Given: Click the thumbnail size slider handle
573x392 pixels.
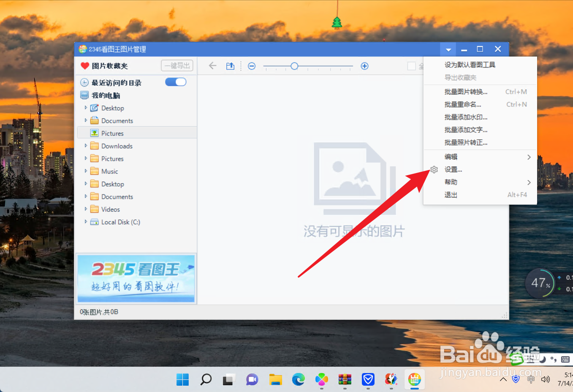Looking at the screenshot, I should [x=294, y=66].
